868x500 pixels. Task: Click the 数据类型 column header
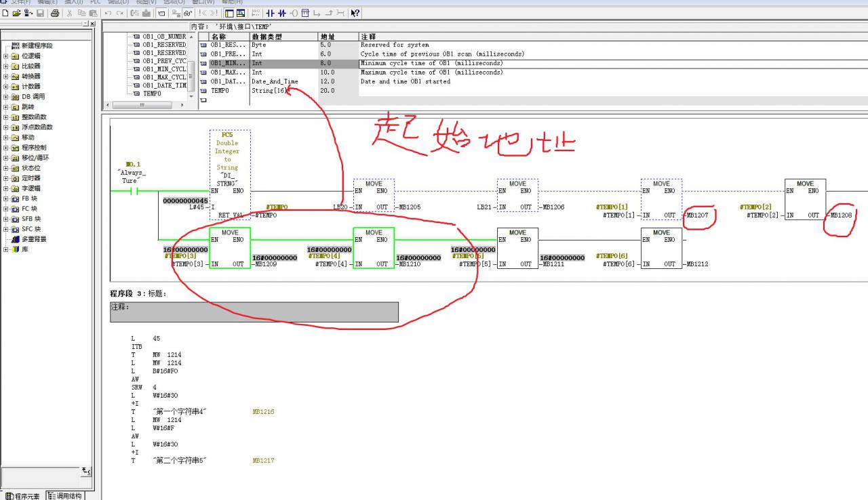(x=283, y=37)
